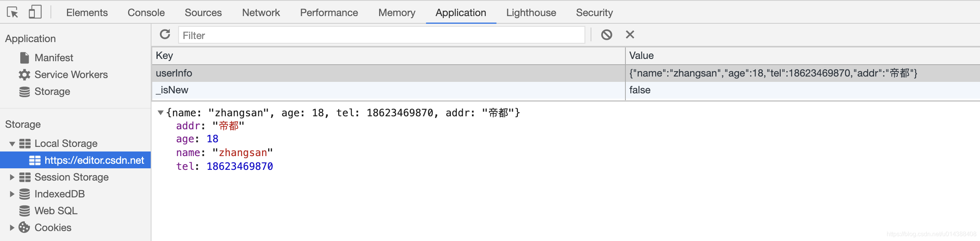Click the refresh storage icon

point(165,35)
